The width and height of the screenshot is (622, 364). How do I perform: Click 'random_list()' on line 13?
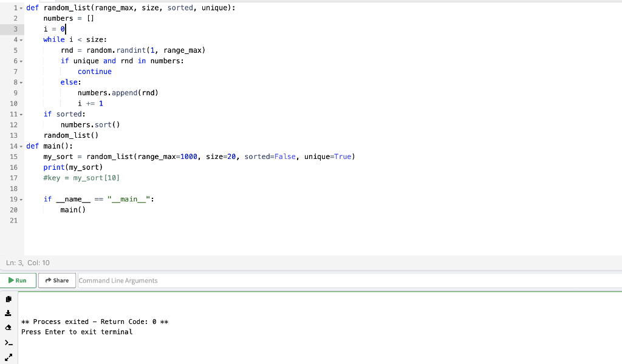tap(71, 135)
